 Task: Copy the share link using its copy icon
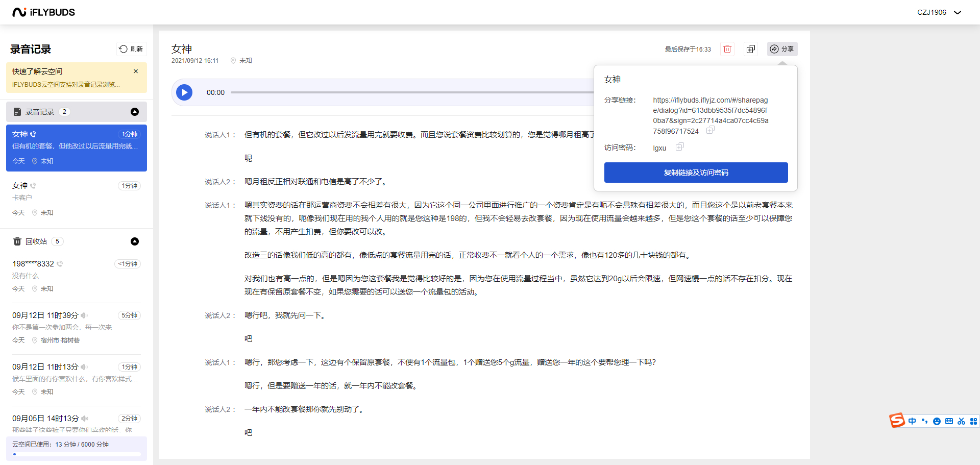pyautogui.click(x=710, y=130)
